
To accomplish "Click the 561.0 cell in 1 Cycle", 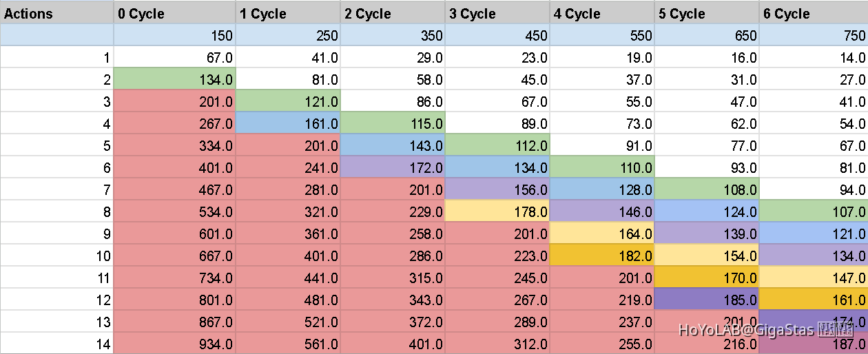I will [288, 344].
